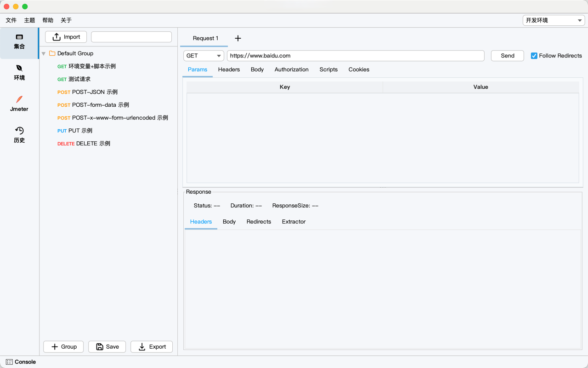The image size is (588, 368).
Task: Open the 文件 menu
Action: point(11,20)
